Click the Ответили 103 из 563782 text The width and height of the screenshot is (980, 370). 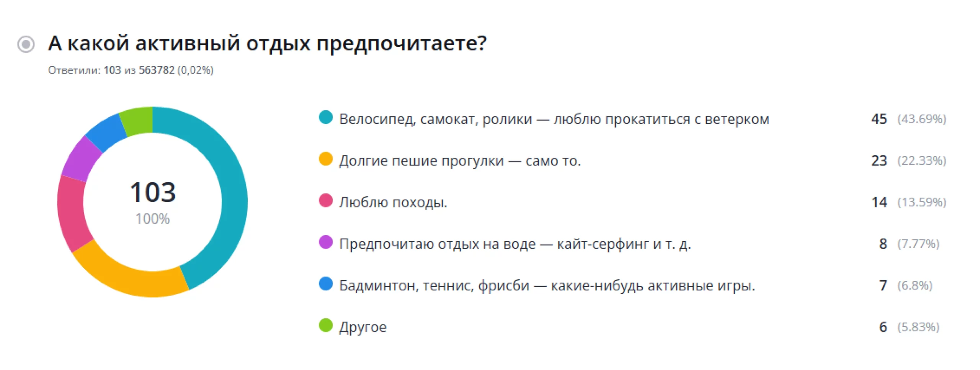(131, 70)
